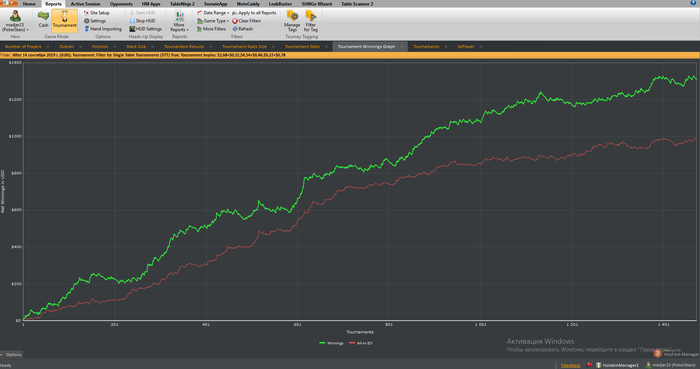
Task: Open the application menu button
Action: (x=9, y=3)
